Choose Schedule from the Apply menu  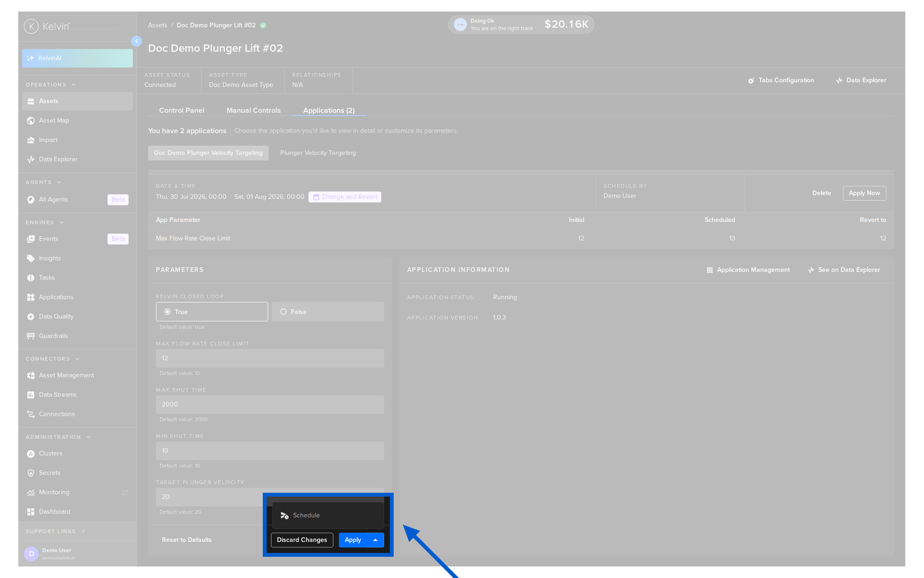coord(328,515)
